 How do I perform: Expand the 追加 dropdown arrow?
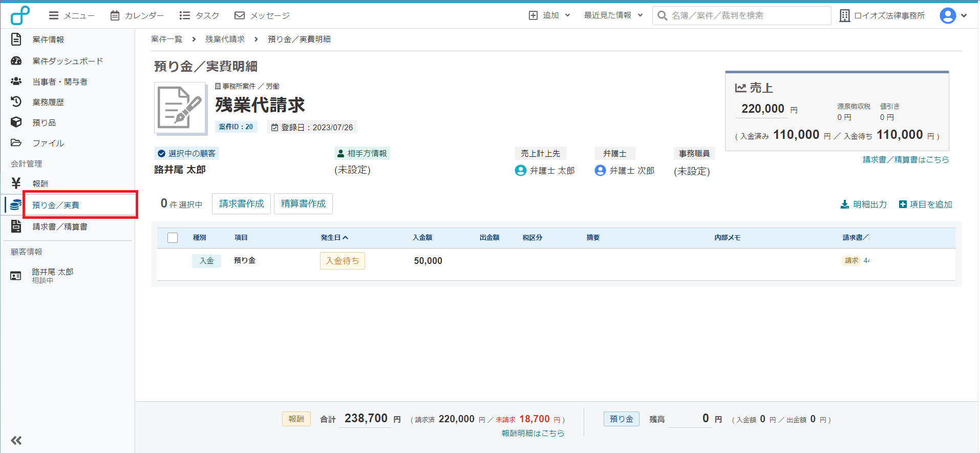567,15
